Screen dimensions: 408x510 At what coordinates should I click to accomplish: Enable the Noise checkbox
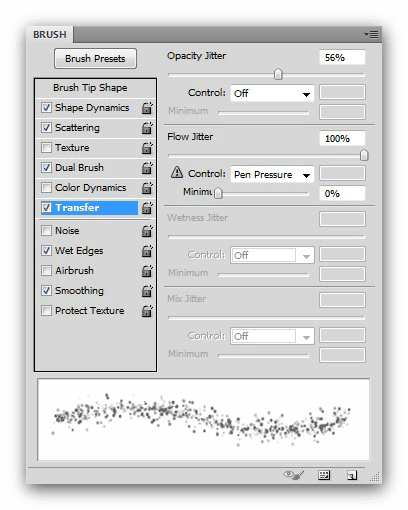(46, 231)
